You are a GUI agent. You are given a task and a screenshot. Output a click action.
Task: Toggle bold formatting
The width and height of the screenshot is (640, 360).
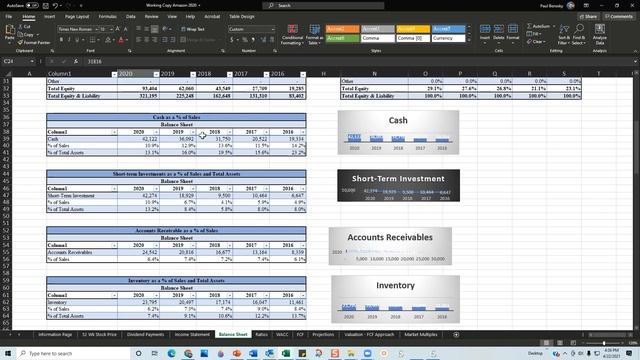pos(61,40)
